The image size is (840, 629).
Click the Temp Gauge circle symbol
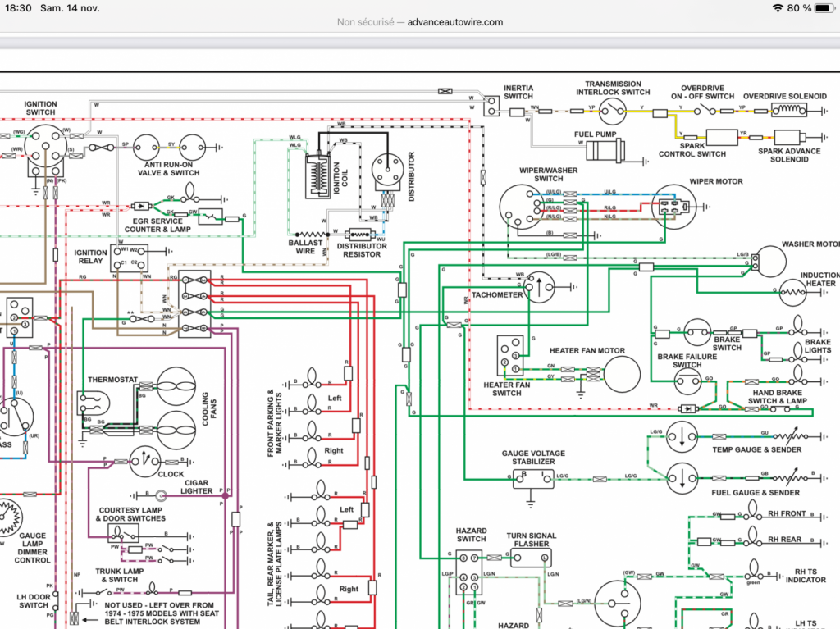tap(682, 436)
